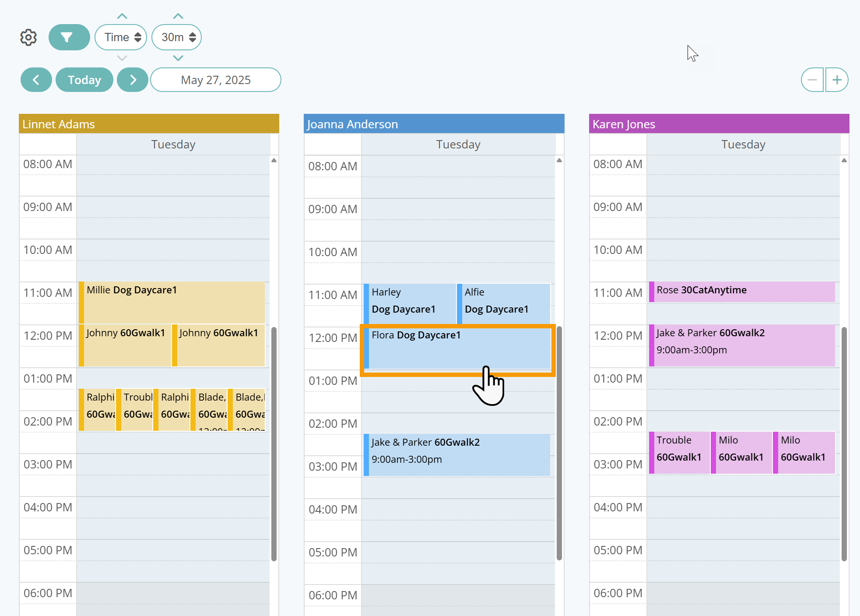Image resolution: width=860 pixels, height=616 pixels.
Task: Open the Millie Dog Daycare1 appointment
Action: 174,302
